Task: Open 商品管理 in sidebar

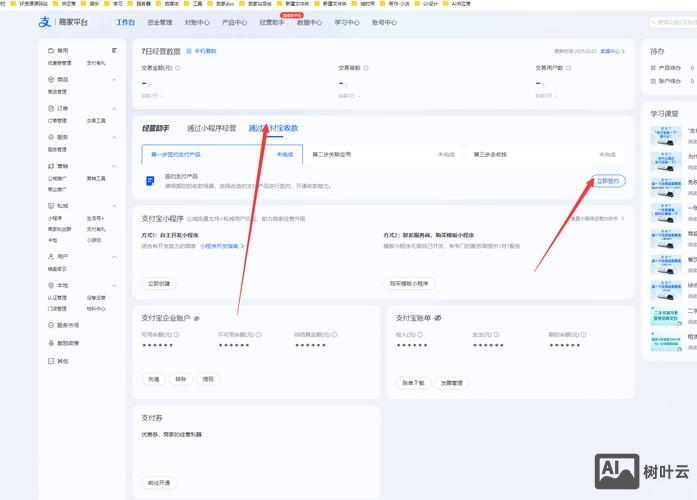Action: tap(57, 92)
